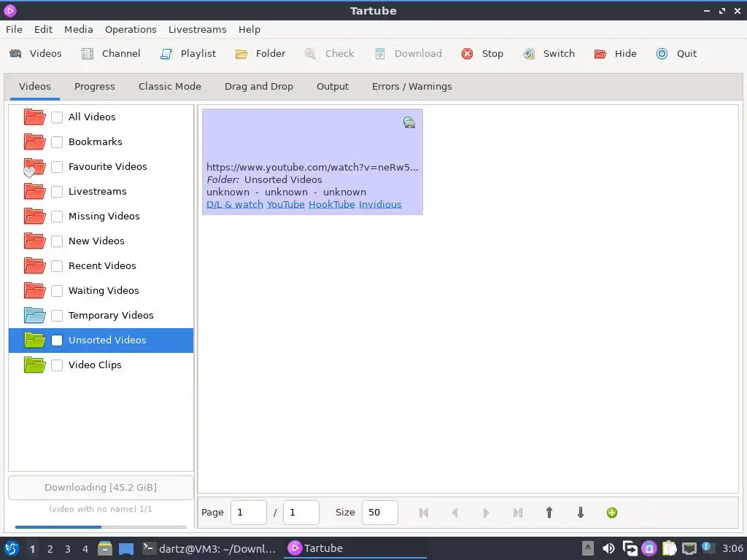Tick the All Videos checkbox
The image size is (747, 560).
point(57,117)
